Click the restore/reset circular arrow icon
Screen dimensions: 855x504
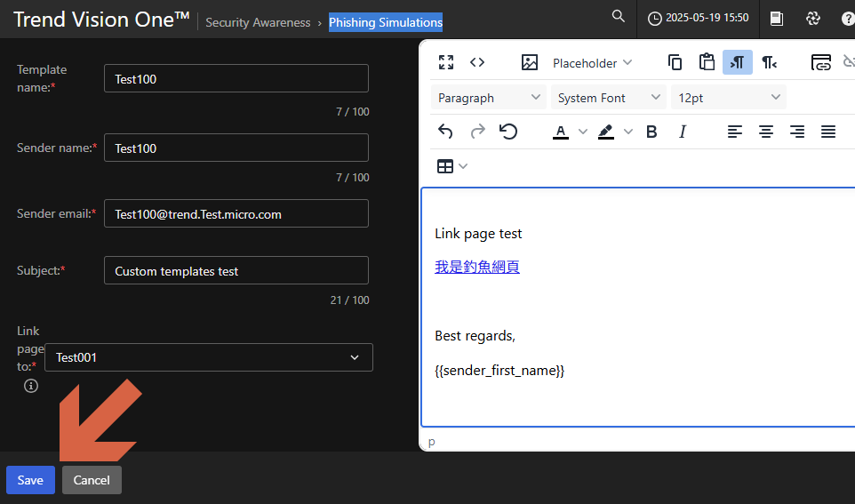[508, 132]
